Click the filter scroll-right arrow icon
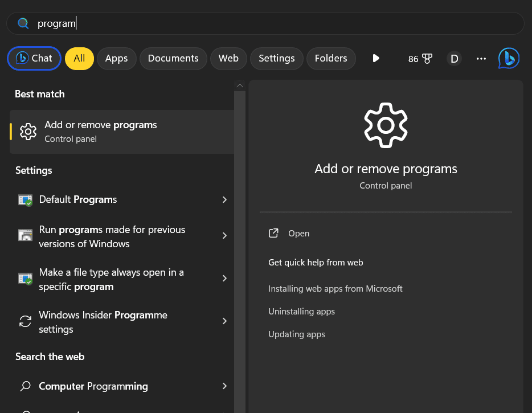 coord(376,58)
